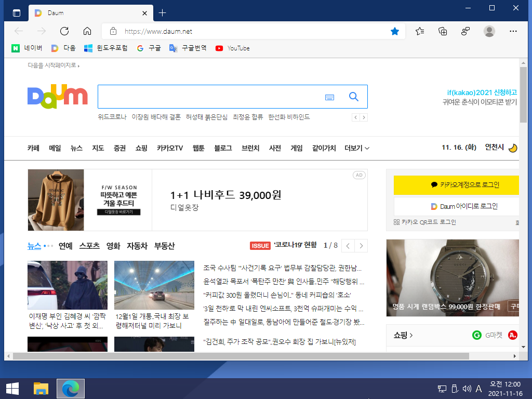Go to browser home page
Screen dimensions: 532x399
pyautogui.click(x=87, y=31)
